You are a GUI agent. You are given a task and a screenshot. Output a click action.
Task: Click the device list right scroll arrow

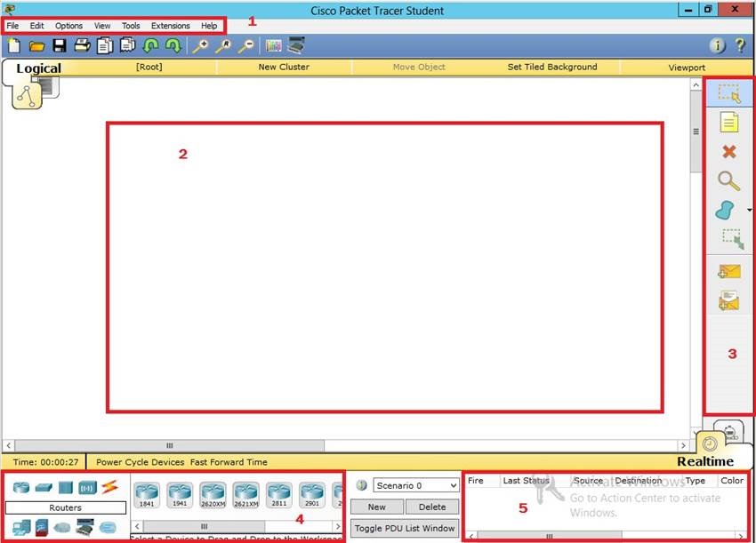tap(338, 525)
